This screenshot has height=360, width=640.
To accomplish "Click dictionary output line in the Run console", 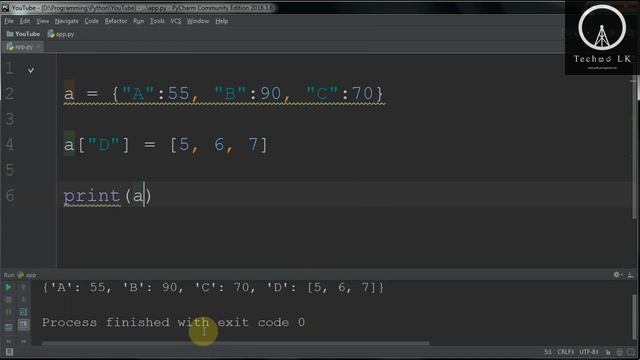I will pyautogui.click(x=213, y=288).
